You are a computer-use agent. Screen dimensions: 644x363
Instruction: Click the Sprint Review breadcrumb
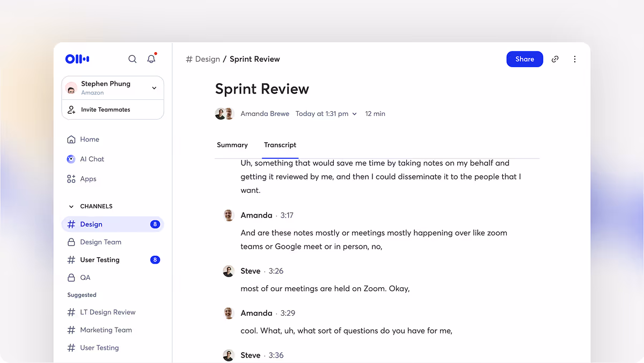255,59
